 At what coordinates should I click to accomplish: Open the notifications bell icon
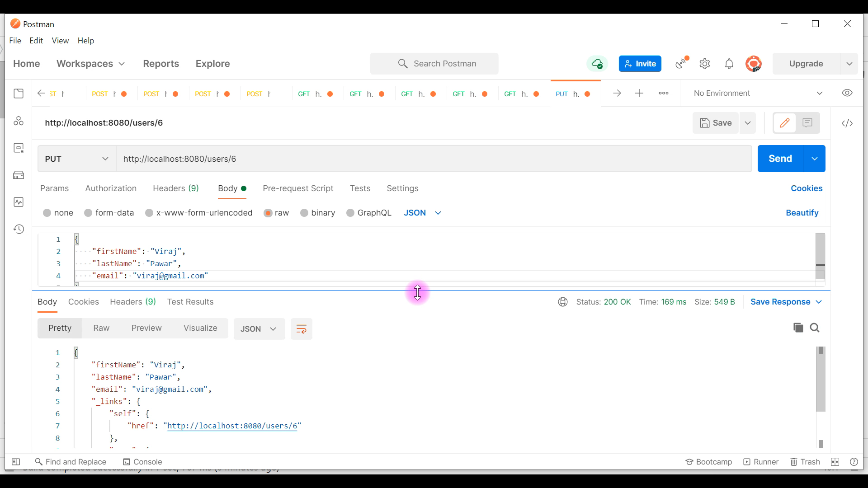coord(730,64)
